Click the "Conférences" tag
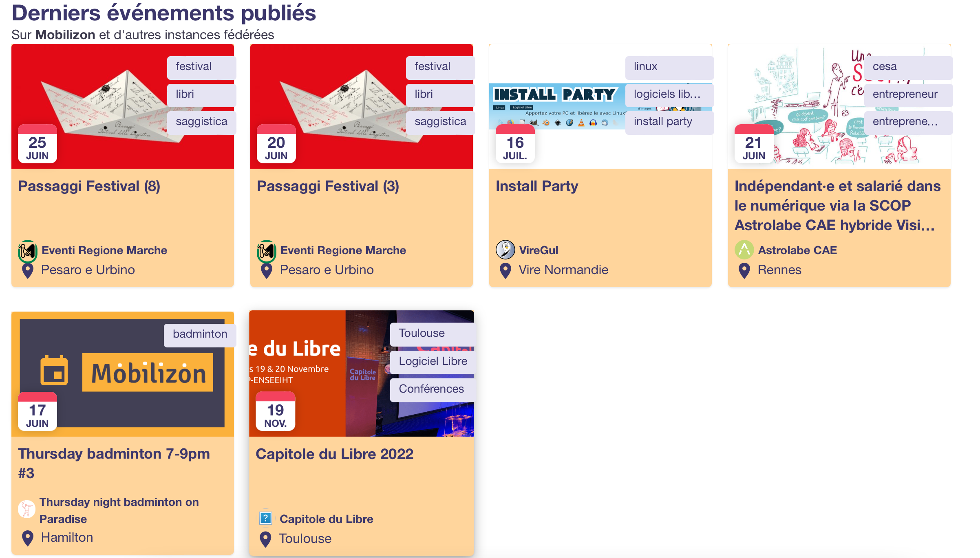The height and width of the screenshot is (558, 980). click(x=432, y=389)
